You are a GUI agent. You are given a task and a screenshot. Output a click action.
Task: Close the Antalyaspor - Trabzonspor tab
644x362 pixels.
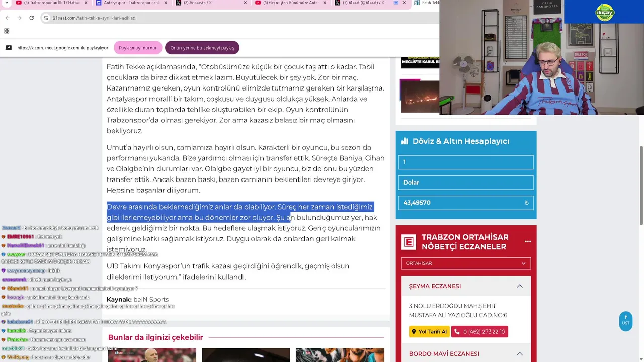(165, 3)
